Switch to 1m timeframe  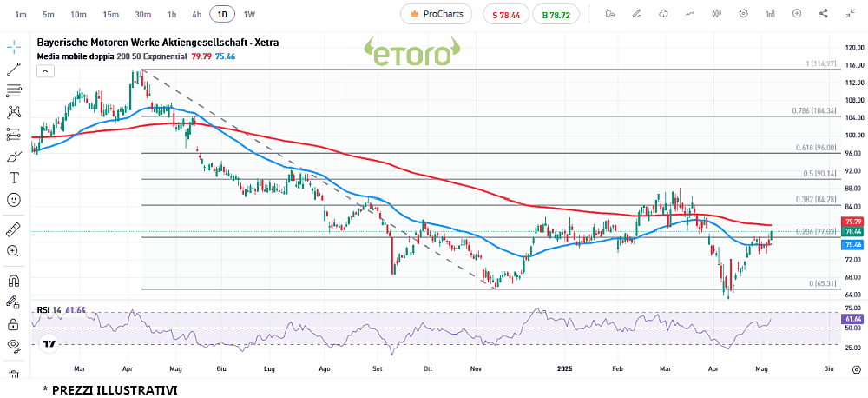tap(21, 15)
